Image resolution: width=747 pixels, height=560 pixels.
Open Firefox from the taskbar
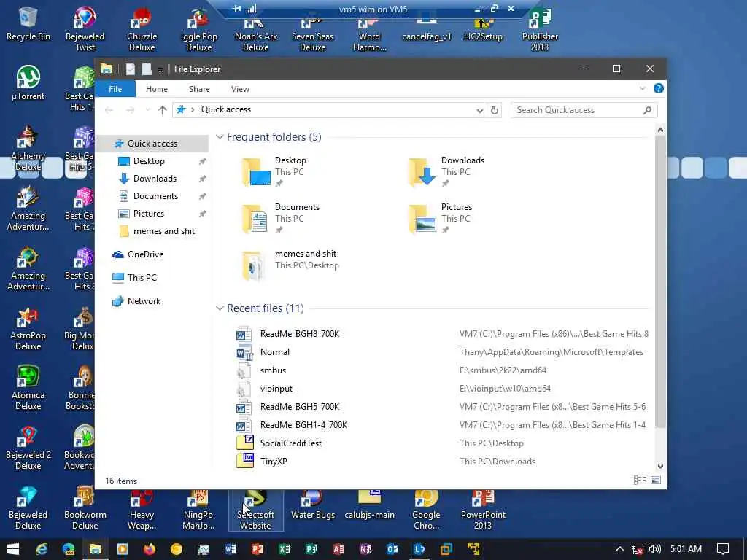tap(150, 549)
